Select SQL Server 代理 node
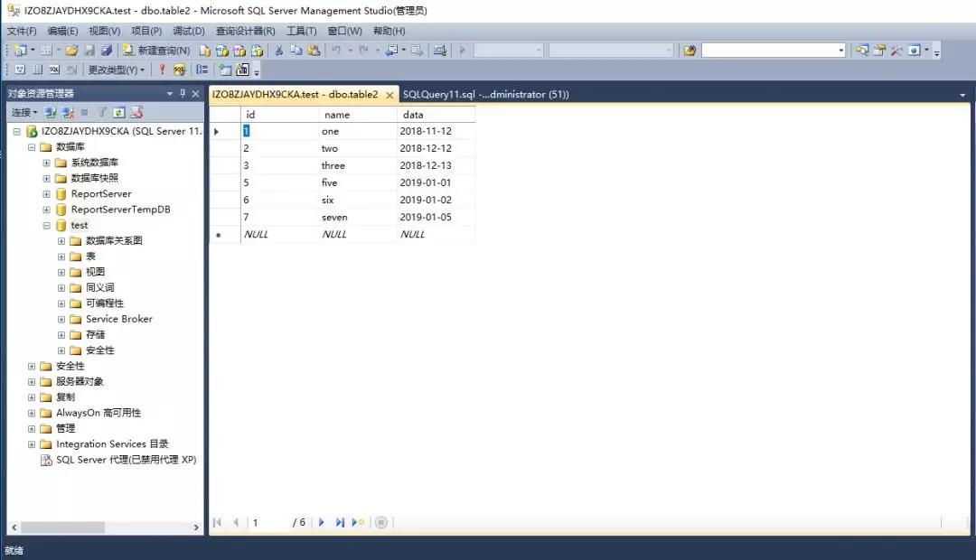Screen dimensions: 976x560 [126, 459]
